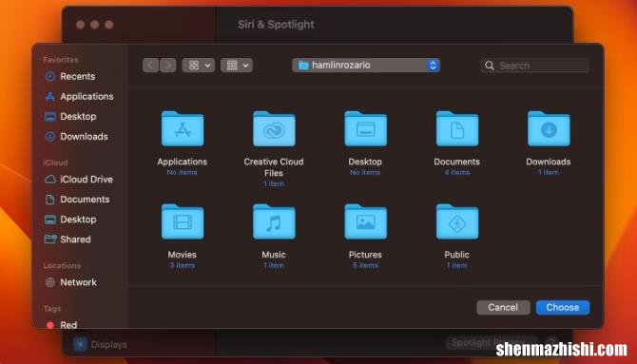Select Network under Locations

pos(70,282)
